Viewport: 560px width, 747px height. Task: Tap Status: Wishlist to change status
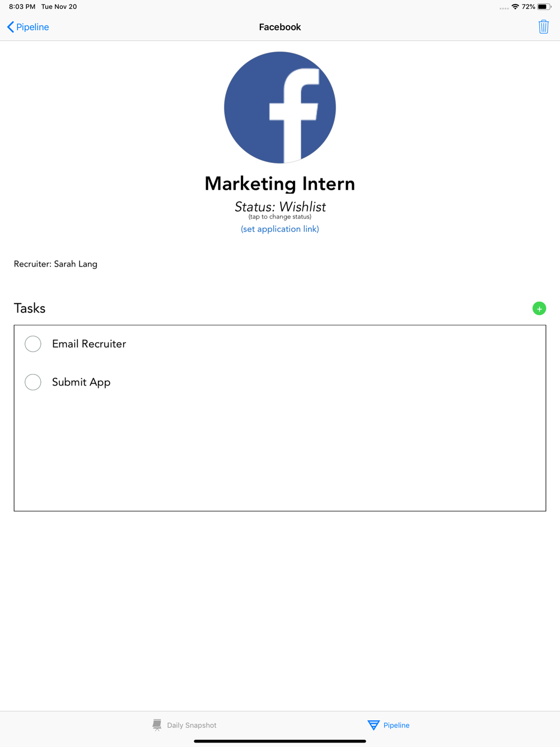click(x=280, y=207)
